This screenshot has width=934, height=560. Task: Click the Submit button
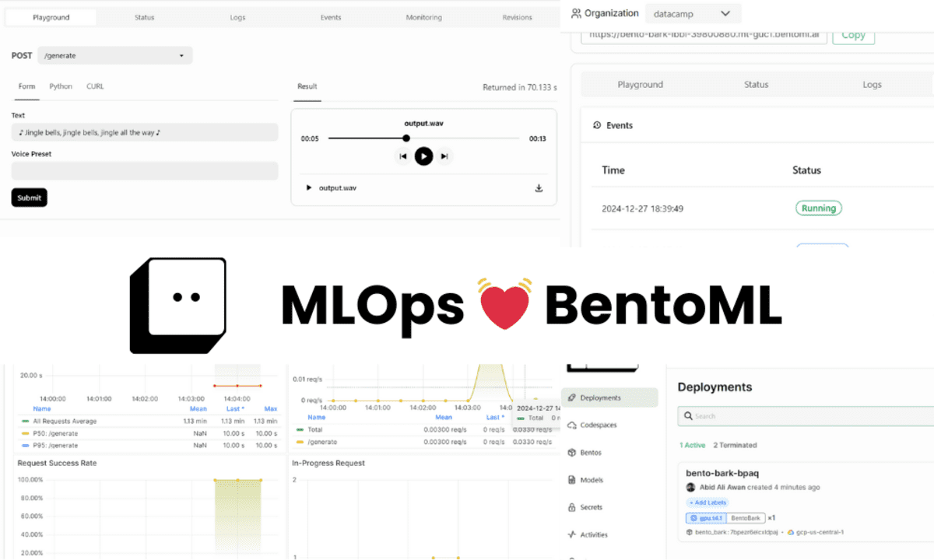29,198
